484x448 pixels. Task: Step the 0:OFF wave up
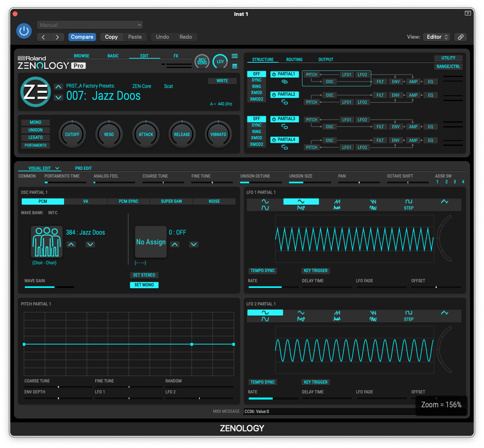point(175,244)
